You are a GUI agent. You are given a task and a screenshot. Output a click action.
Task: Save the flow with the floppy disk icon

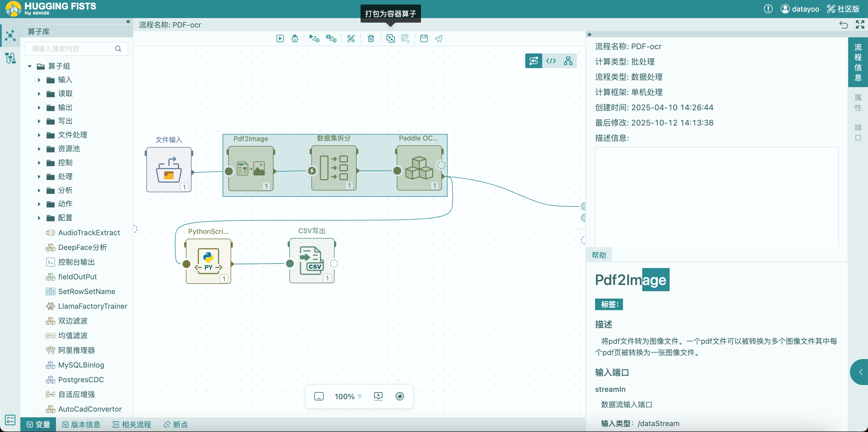(x=424, y=38)
